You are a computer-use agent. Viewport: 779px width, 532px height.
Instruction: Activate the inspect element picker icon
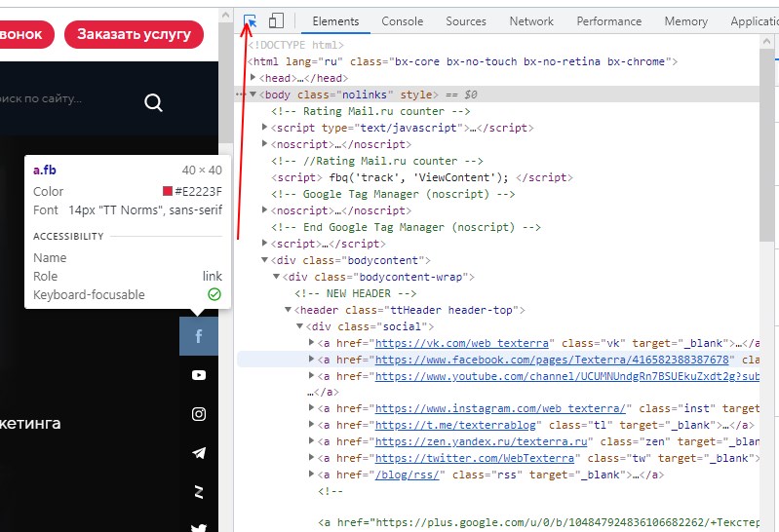(x=252, y=20)
